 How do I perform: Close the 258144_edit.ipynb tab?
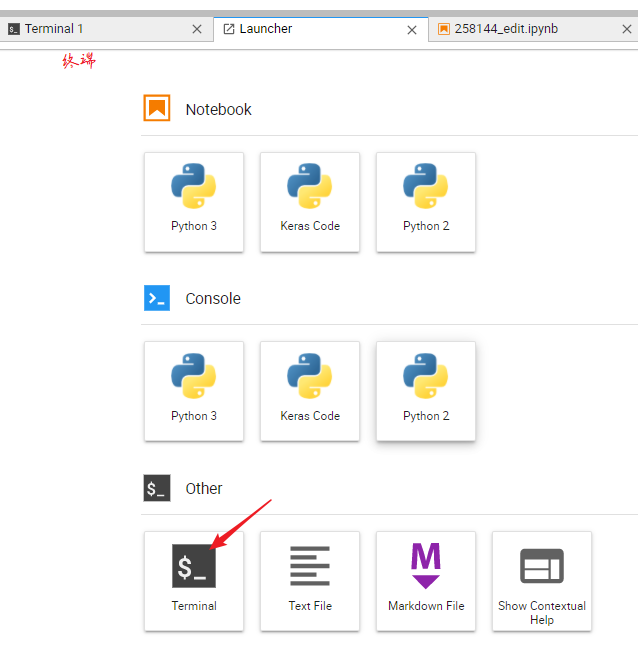[626, 29]
